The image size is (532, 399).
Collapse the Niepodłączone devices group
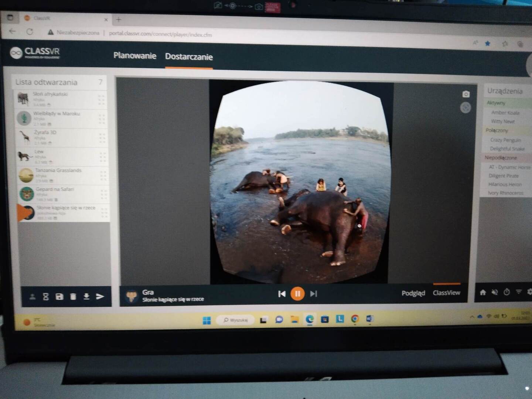tap(501, 158)
